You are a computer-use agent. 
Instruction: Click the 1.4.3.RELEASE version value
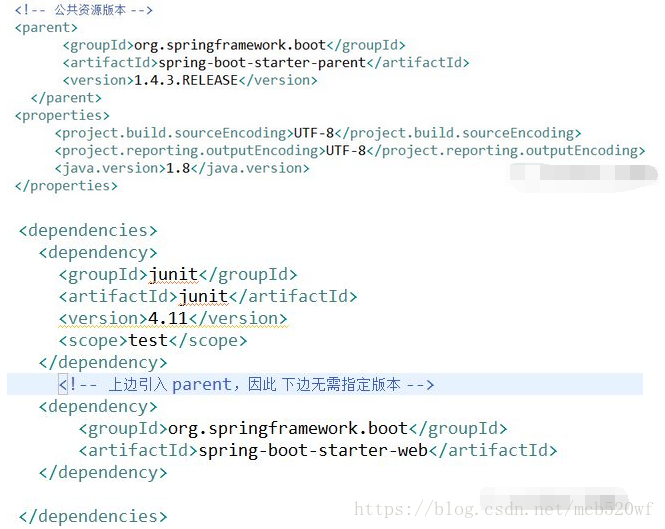point(186,80)
